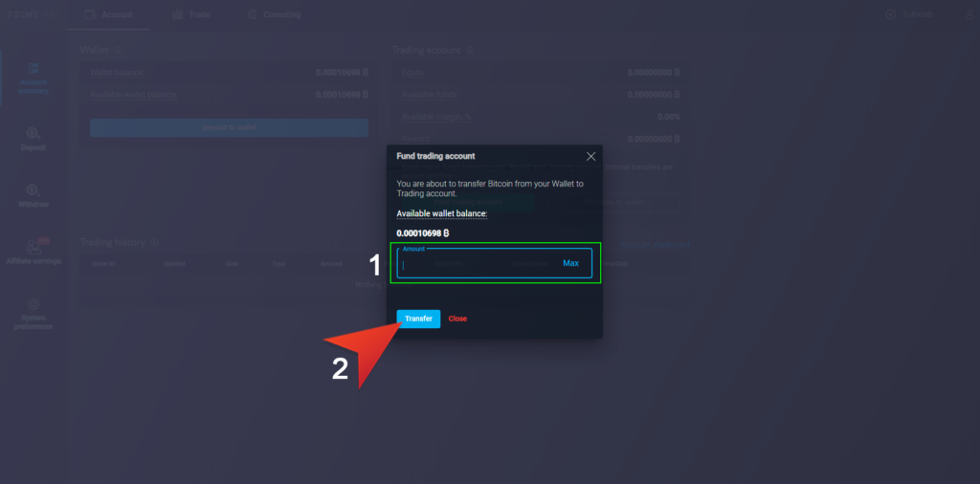Click Max to fill the full balance
Viewport: 980px width, 484px height.
(x=570, y=263)
